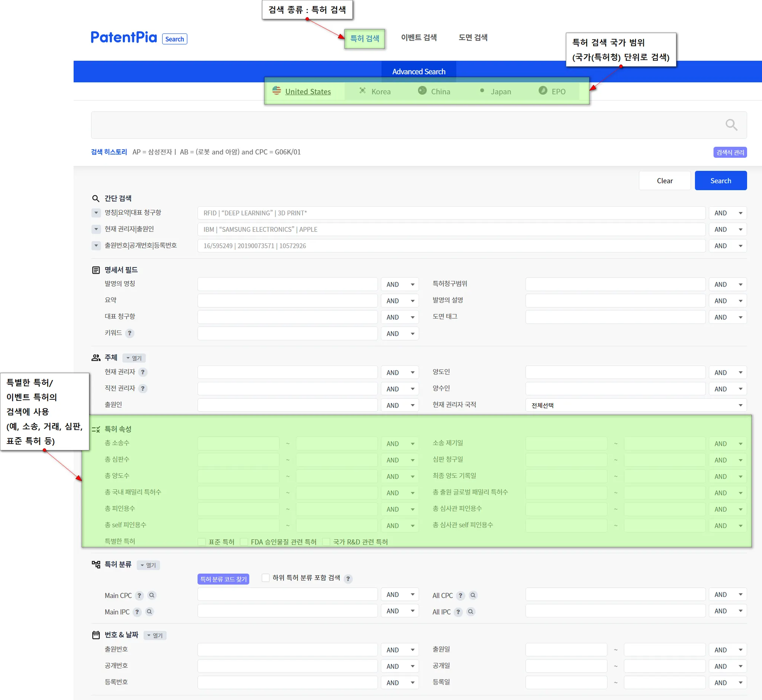Viewport: 762px width, 700px height.
Task: Check the 표준 특허 checkbox
Action: click(x=202, y=542)
